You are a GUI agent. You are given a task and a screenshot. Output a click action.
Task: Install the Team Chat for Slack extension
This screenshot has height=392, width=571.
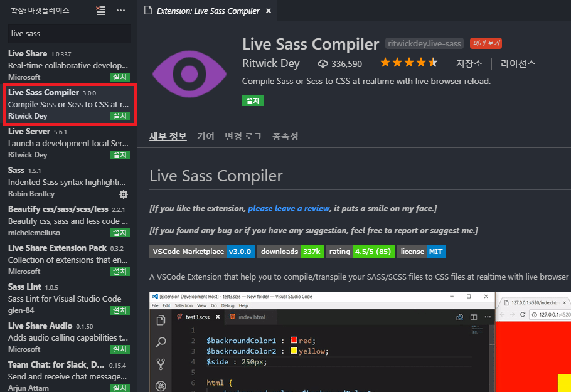coord(120,388)
